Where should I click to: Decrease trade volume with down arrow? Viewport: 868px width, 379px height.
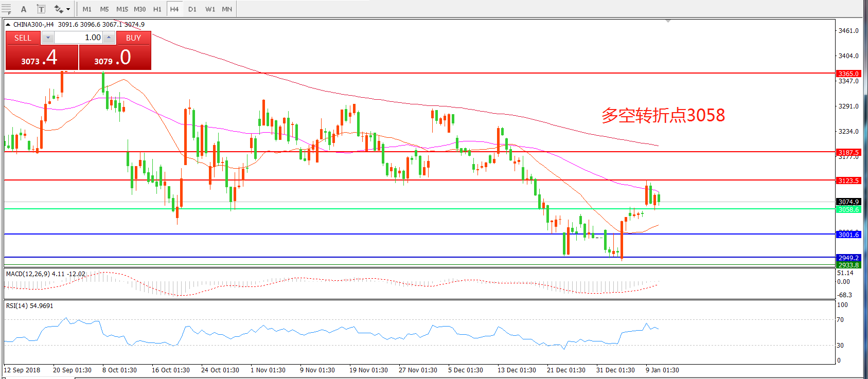(48, 38)
